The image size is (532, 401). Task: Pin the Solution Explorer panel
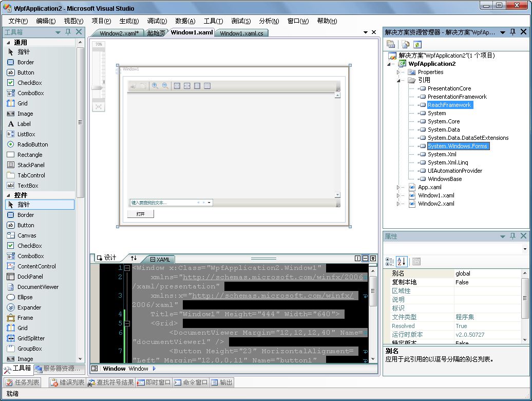512,32
